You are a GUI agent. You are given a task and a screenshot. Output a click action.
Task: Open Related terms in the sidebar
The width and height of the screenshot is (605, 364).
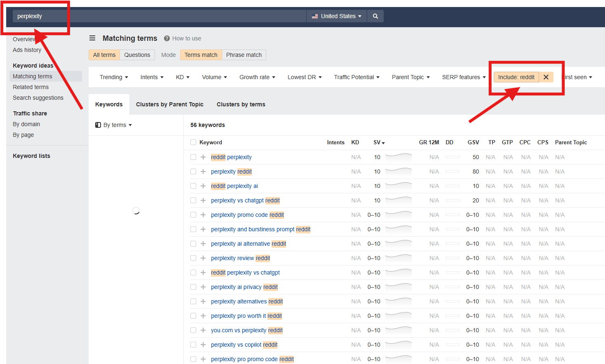pos(31,87)
